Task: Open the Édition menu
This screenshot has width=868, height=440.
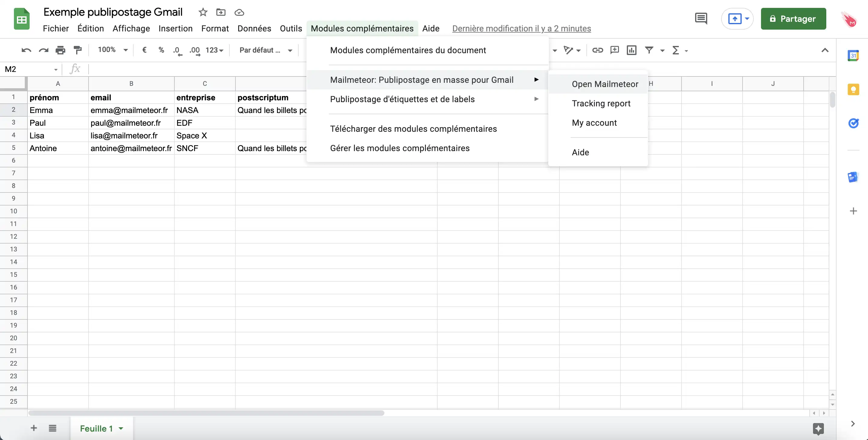Action: tap(91, 29)
